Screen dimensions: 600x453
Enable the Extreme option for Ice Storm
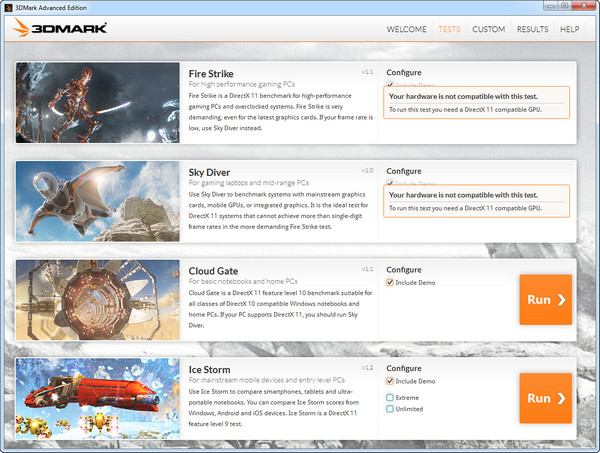click(390, 397)
